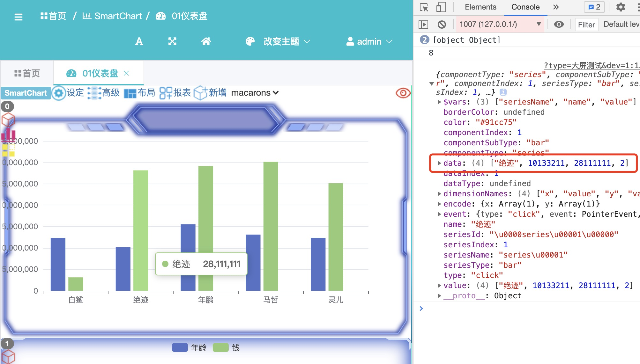Open 改变主题 theme dropdown
This screenshot has height=364, width=640.
click(281, 41)
